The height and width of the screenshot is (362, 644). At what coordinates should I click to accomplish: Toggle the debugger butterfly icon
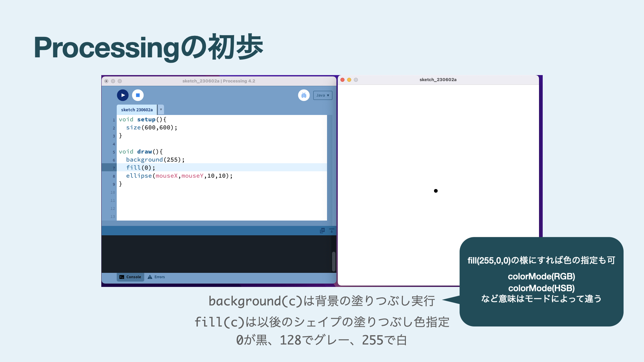click(x=304, y=95)
